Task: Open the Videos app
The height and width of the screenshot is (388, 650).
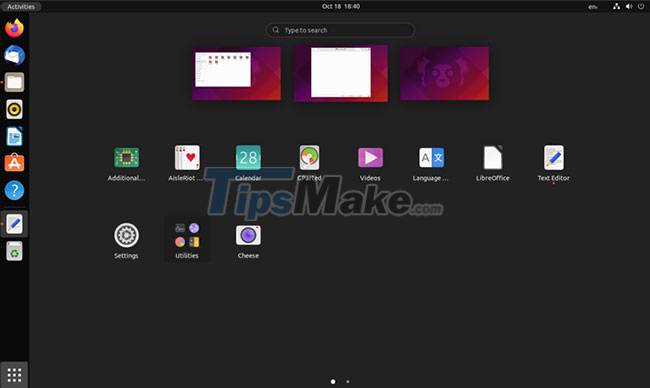Action: tap(370, 163)
